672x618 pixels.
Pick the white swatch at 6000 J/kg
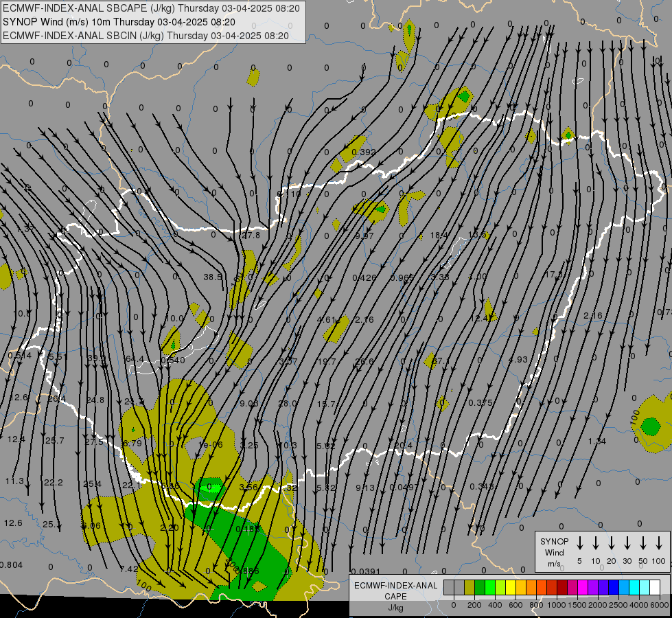655,588
